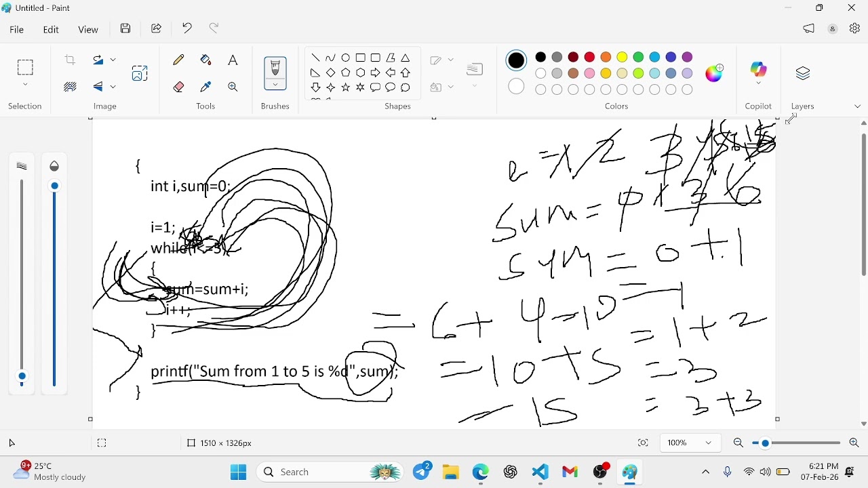The width and height of the screenshot is (868, 488).
Task: Open the Flip dropdown arrow
Action: click(113, 87)
